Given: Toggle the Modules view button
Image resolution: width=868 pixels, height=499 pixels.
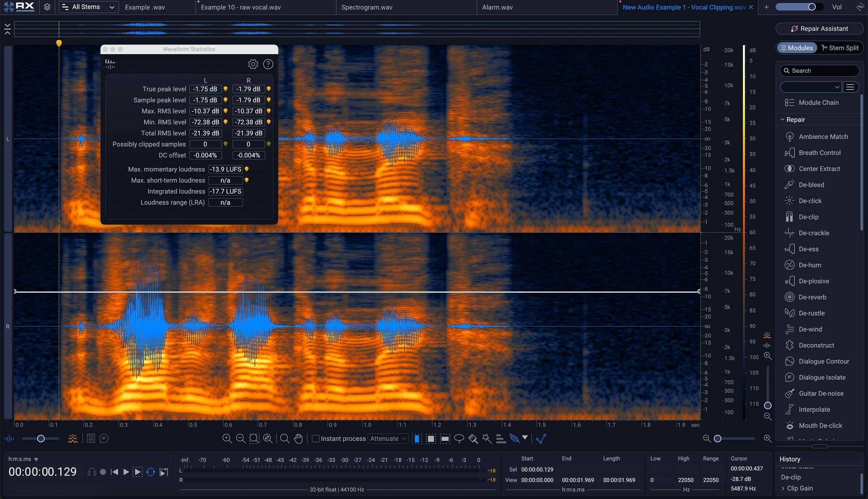Looking at the screenshot, I should click(797, 48).
